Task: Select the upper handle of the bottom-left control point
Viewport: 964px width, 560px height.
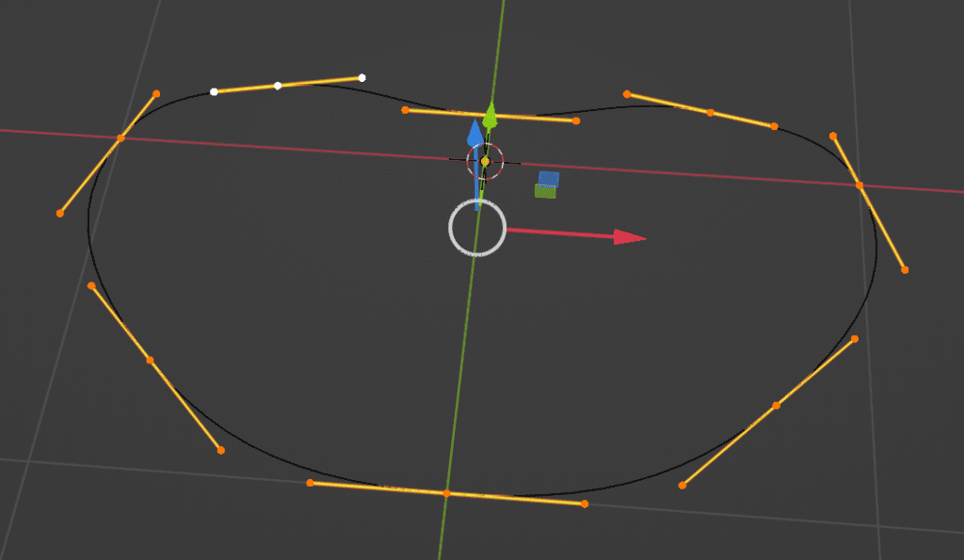Action: tap(91, 286)
